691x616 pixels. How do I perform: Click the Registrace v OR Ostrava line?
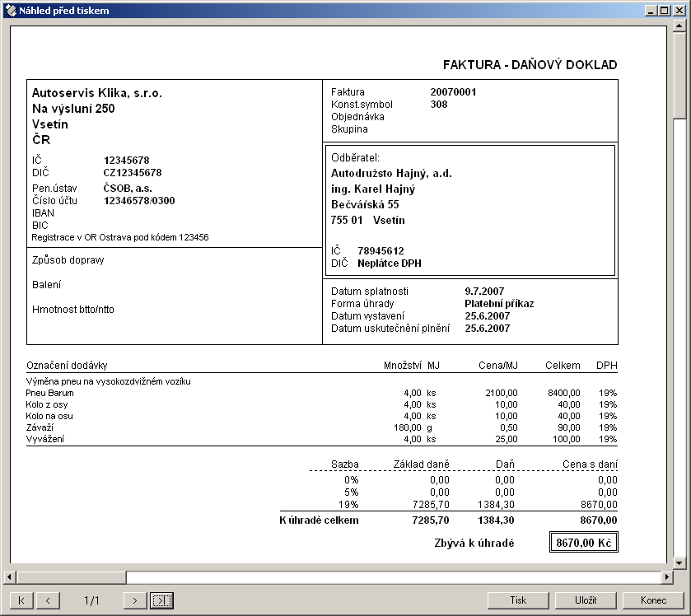coord(120,237)
